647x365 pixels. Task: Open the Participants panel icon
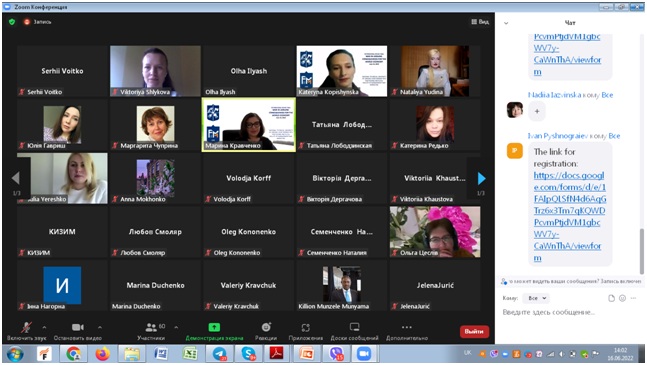pyautogui.click(x=151, y=327)
